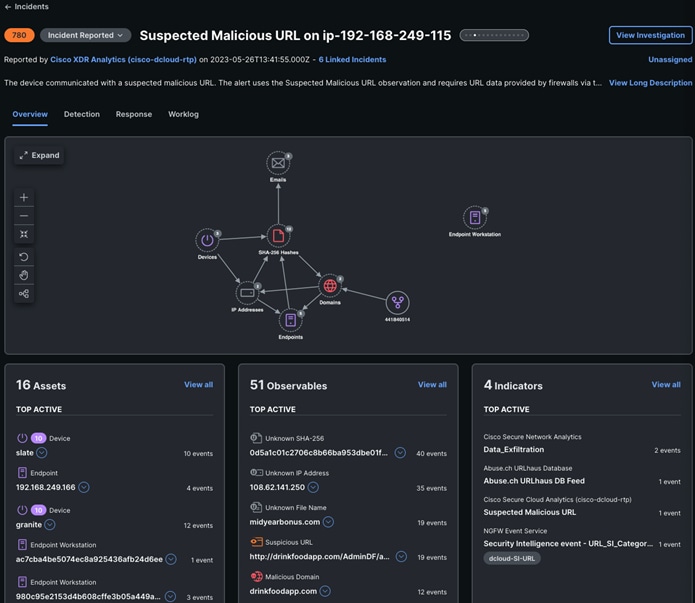Click the Unknown SHA-256 observable icon
Screen dimensions: 695x603
tap(256, 438)
